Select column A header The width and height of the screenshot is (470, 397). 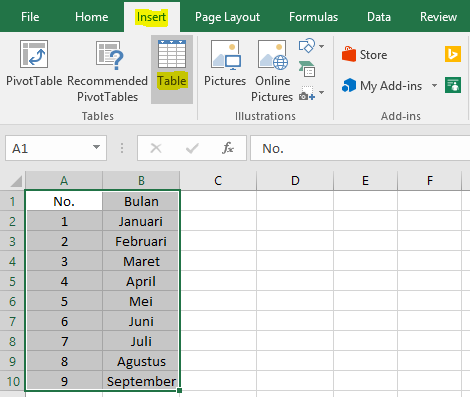coord(64,180)
